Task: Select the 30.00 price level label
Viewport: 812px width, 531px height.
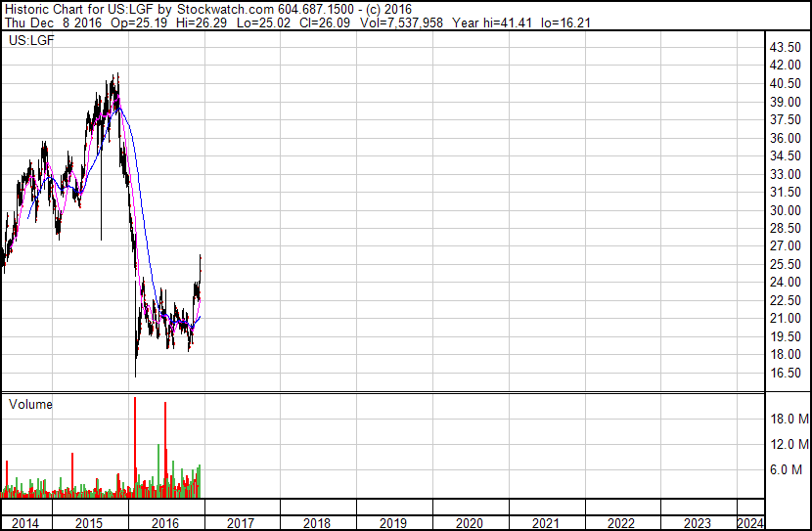Action: 787,210
